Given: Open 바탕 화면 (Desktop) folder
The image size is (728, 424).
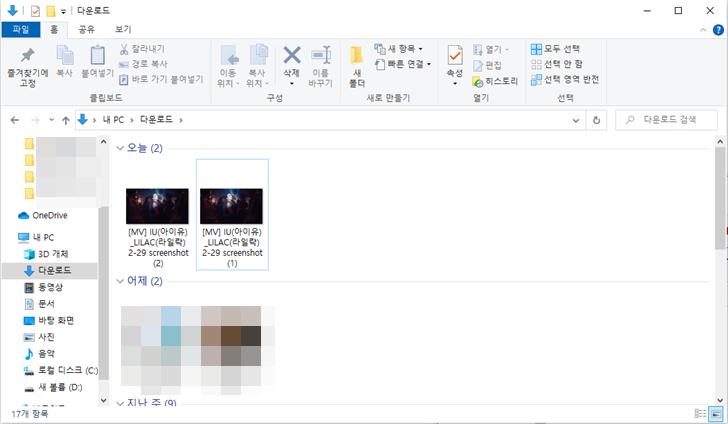Looking at the screenshot, I should click(x=49, y=320).
